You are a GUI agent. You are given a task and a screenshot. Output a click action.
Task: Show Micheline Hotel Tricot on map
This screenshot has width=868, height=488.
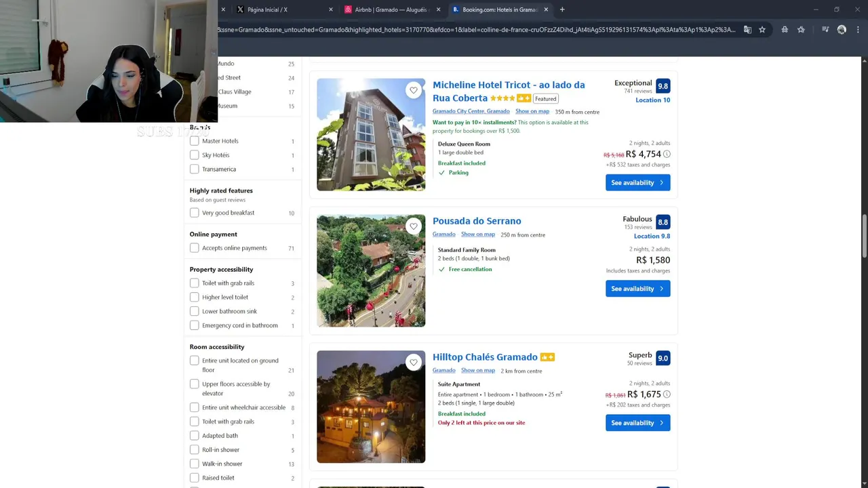pos(532,111)
